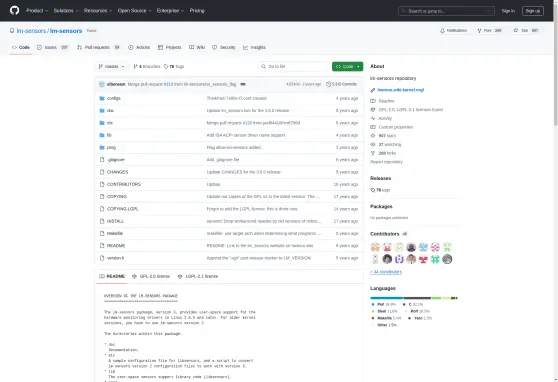This screenshot has height=382, width=558.
Task: Open the Commits history link
Action: pyautogui.click(x=341, y=84)
